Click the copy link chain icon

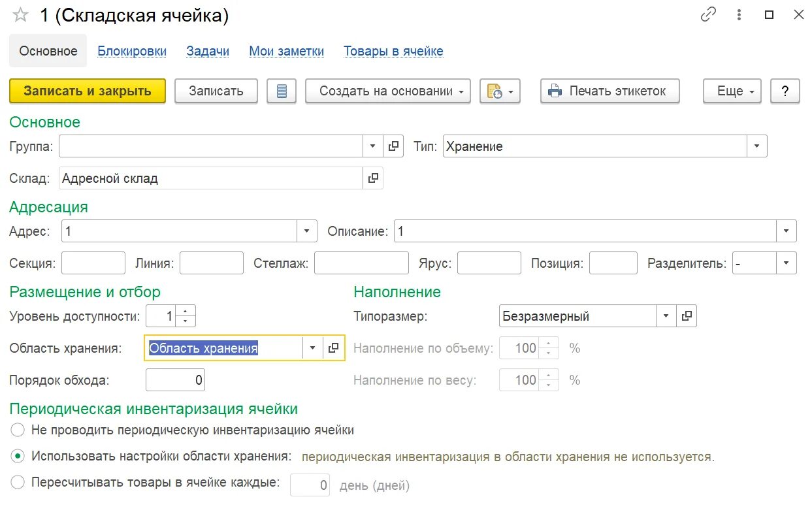[x=708, y=15]
